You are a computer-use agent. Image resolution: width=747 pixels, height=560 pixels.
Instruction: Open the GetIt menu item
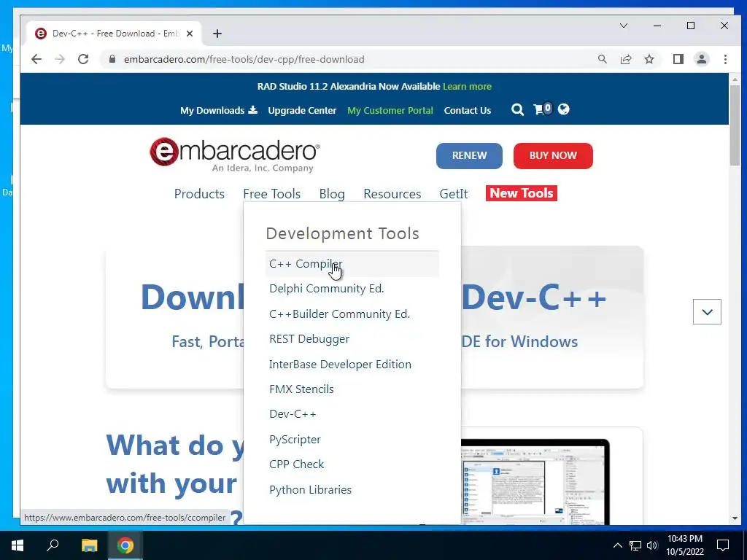click(454, 194)
